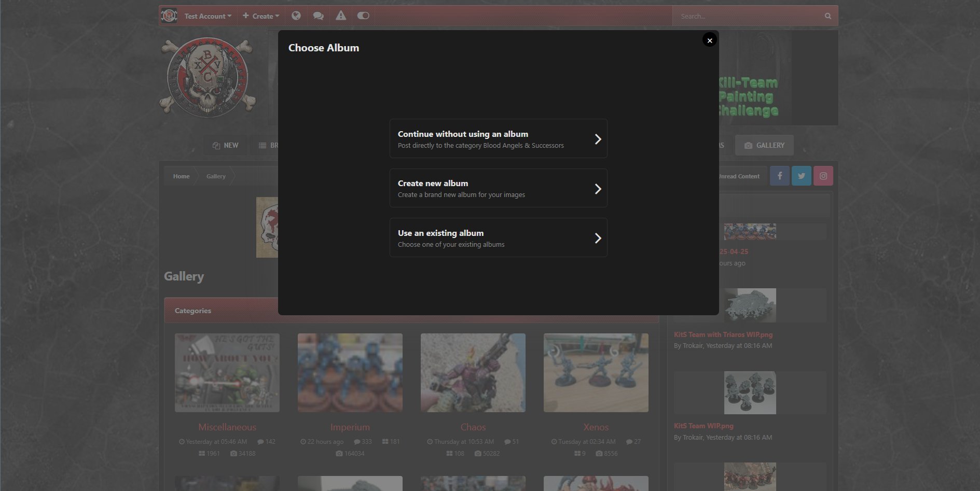Choose Create new album option
The height and width of the screenshot is (491, 980).
coord(498,188)
